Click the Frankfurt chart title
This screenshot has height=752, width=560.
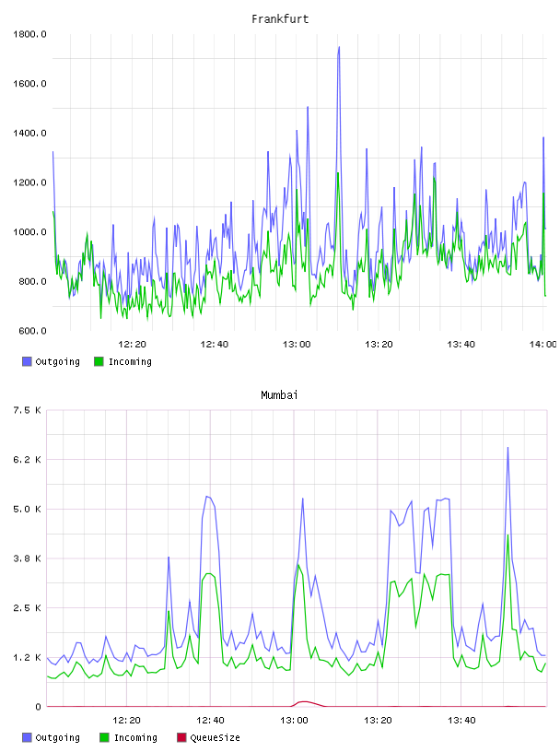point(280,19)
